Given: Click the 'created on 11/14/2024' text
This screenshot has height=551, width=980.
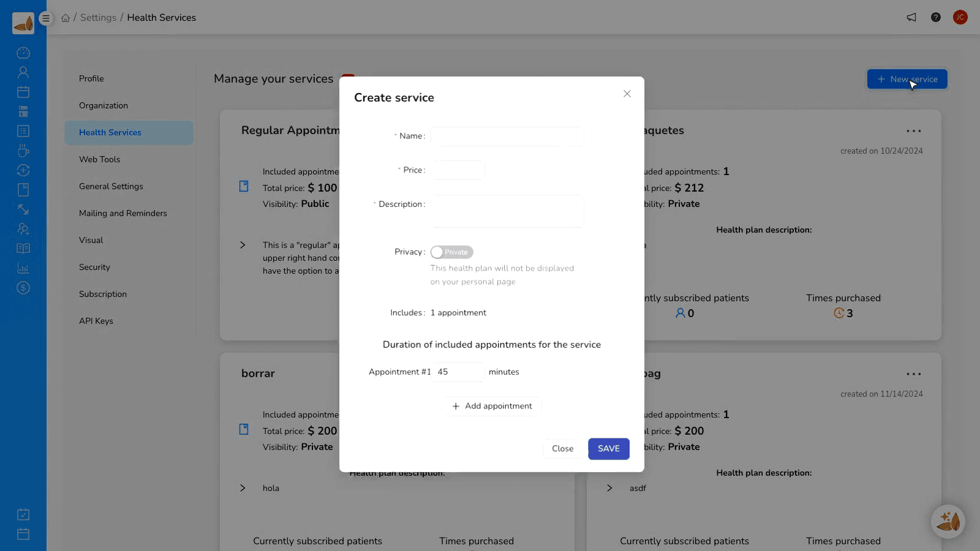Looking at the screenshot, I should click(x=881, y=394).
